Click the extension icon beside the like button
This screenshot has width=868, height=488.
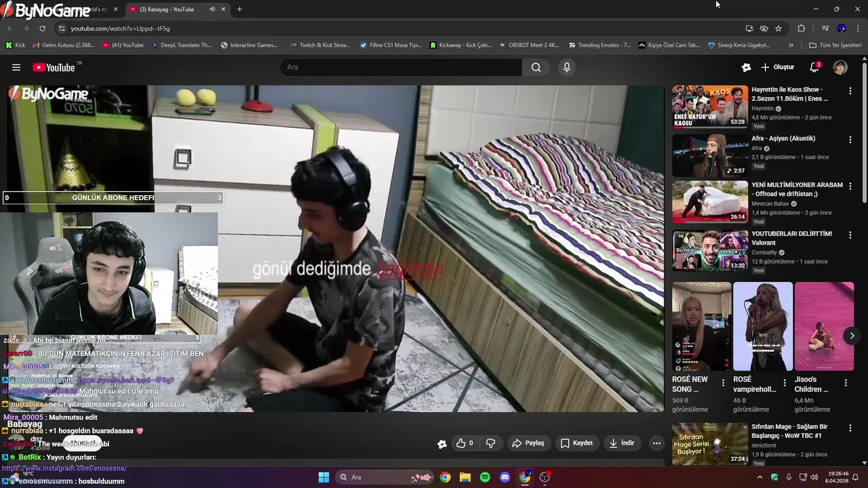coord(442,443)
